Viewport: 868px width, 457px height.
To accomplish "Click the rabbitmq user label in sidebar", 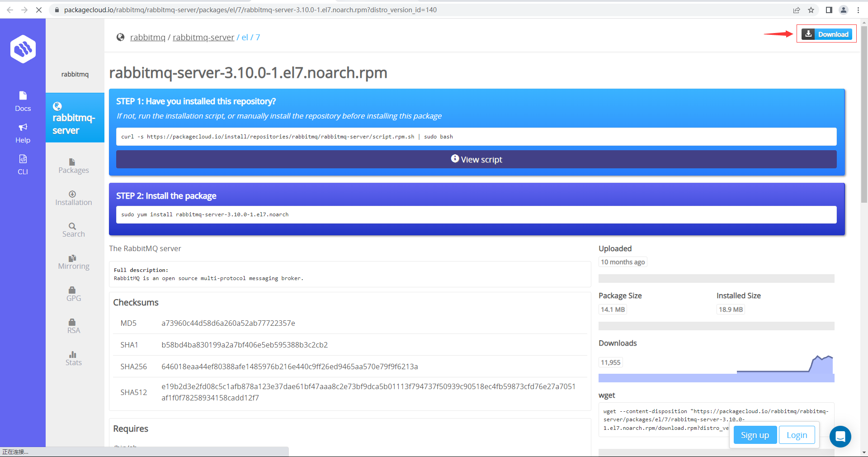I will click(75, 74).
